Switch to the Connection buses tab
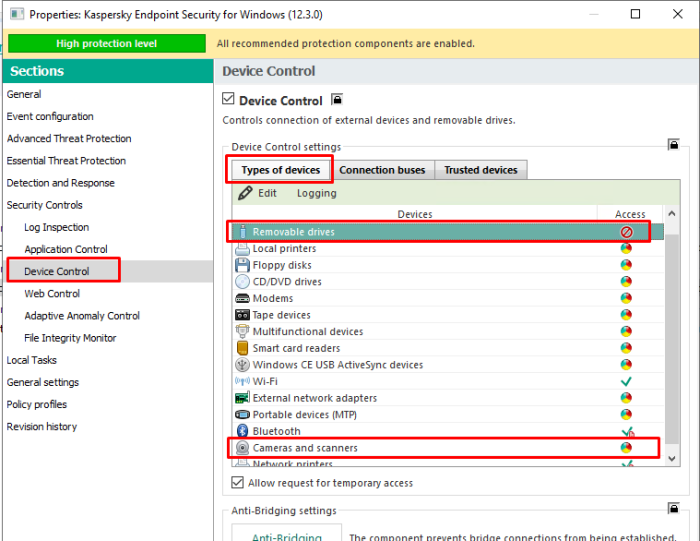The height and width of the screenshot is (541, 700). point(382,170)
